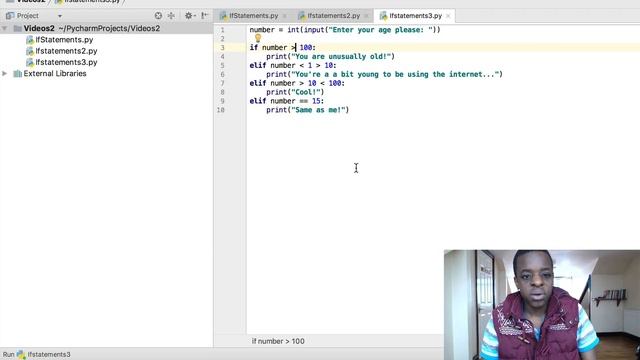The height and width of the screenshot is (360, 640).
Task: Close the Ifstatements2.py tab
Action: click(x=366, y=16)
